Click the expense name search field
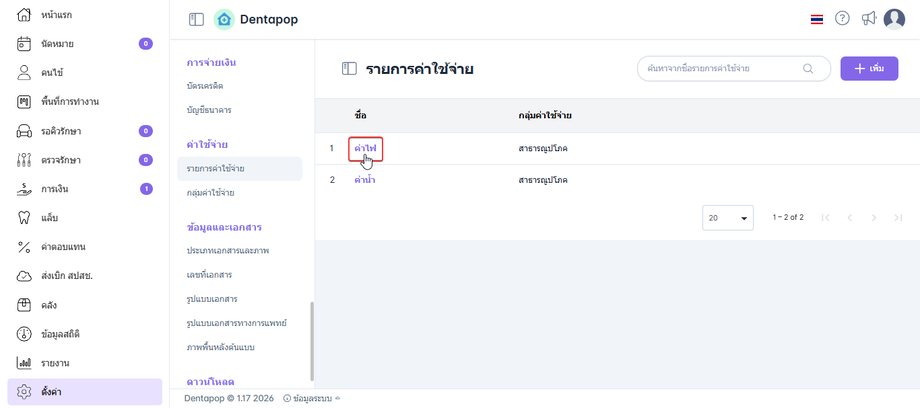This screenshot has height=408, width=920. tap(722, 69)
